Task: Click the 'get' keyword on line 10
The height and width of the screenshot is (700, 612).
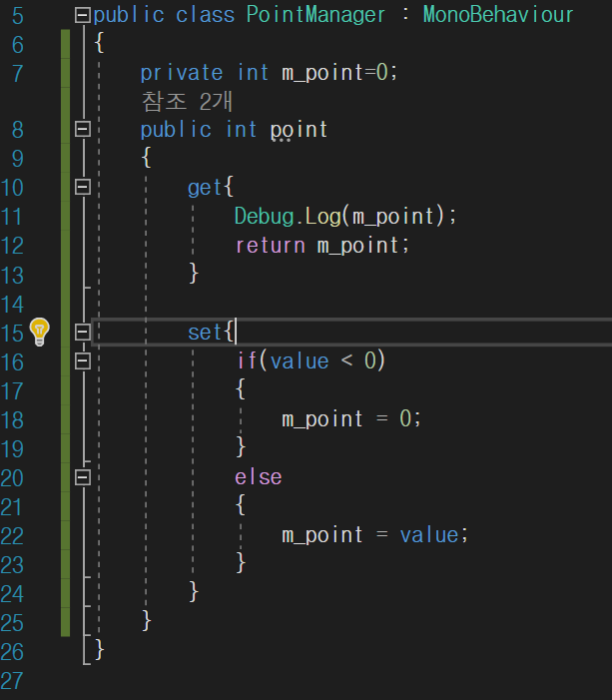Action: (x=205, y=188)
